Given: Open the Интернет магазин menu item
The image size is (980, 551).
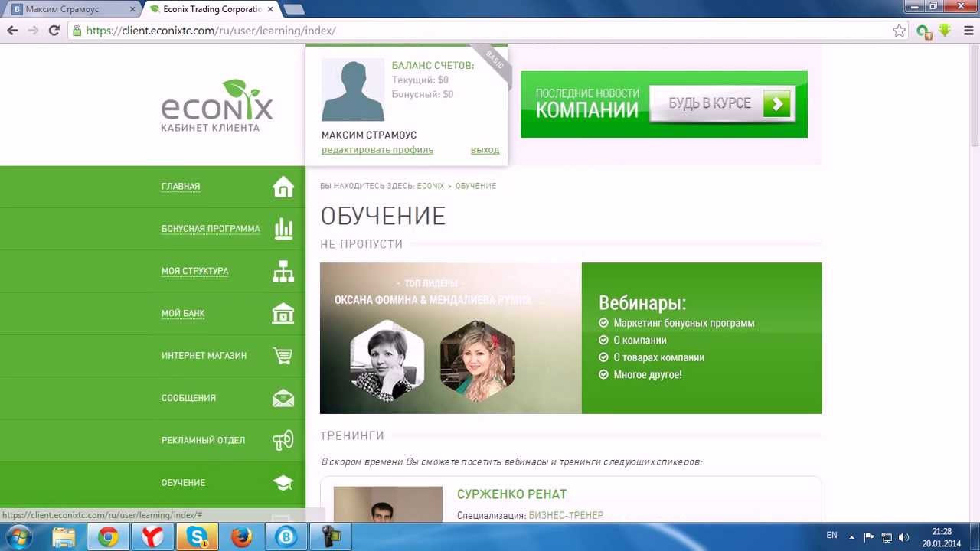Looking at the screenshot, I should pyautogui.click(x=204, y=356).
